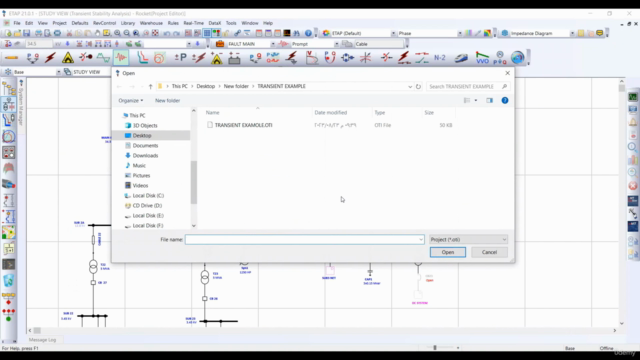Image resolution: width=640 pixels, height=360 pixels.
Task: Expand the ETAP (Default) theme dropdown
Action: (x=393, y=33)
